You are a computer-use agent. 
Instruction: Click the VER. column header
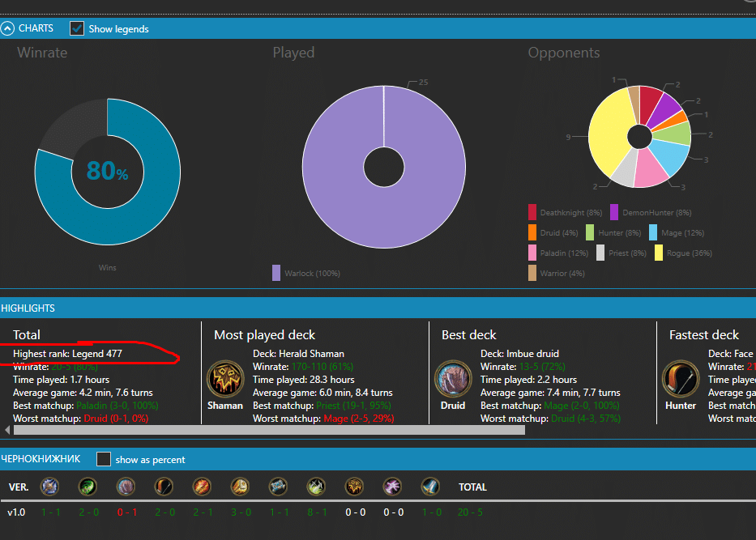pos(18,487)
